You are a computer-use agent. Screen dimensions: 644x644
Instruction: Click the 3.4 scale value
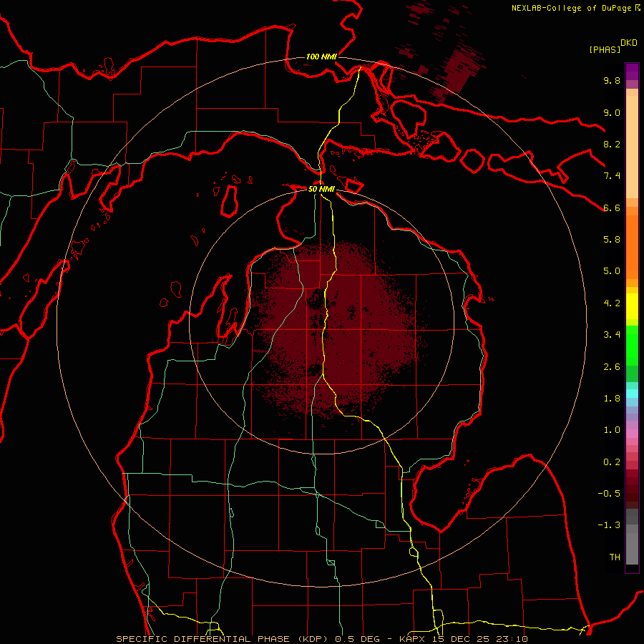612,334
